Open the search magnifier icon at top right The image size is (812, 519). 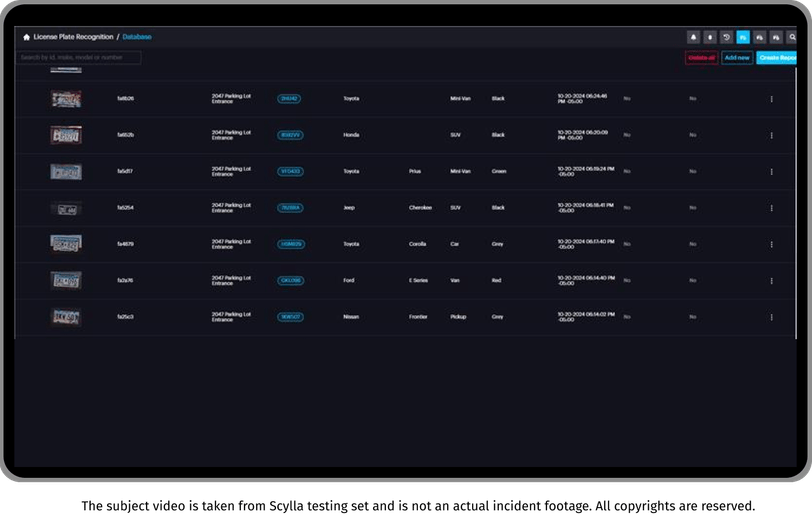point(792,37)
